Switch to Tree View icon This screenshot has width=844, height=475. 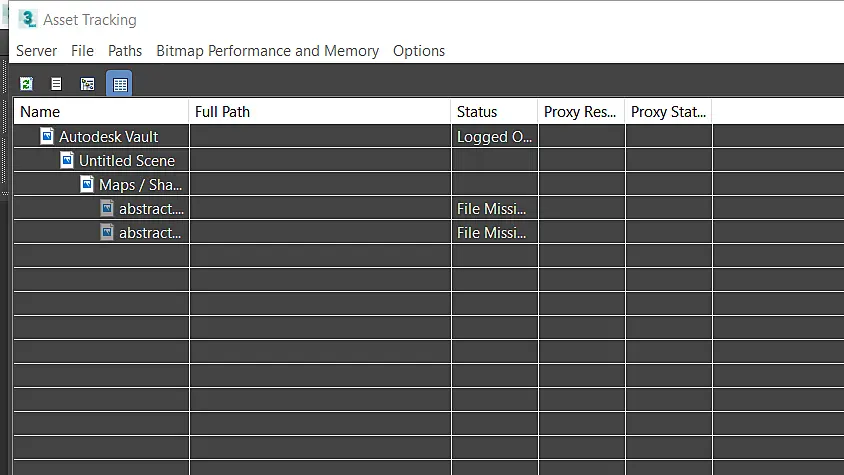[87, 84]
